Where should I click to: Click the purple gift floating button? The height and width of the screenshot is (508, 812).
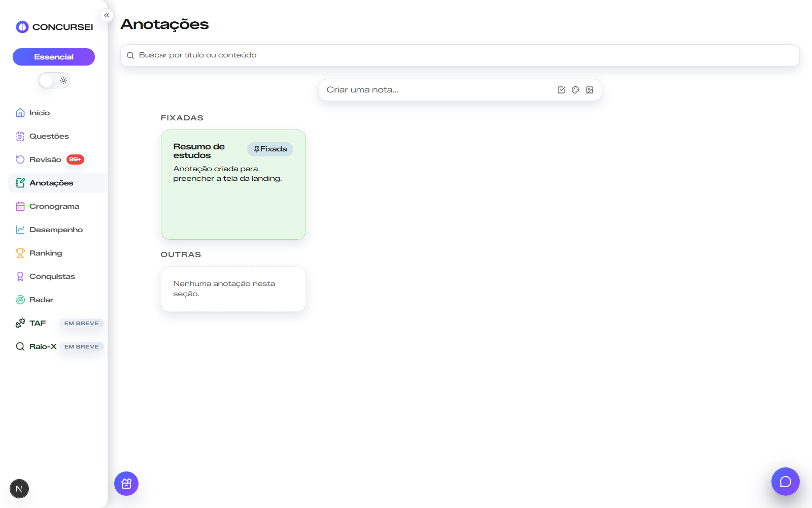(x=126, y=484)
